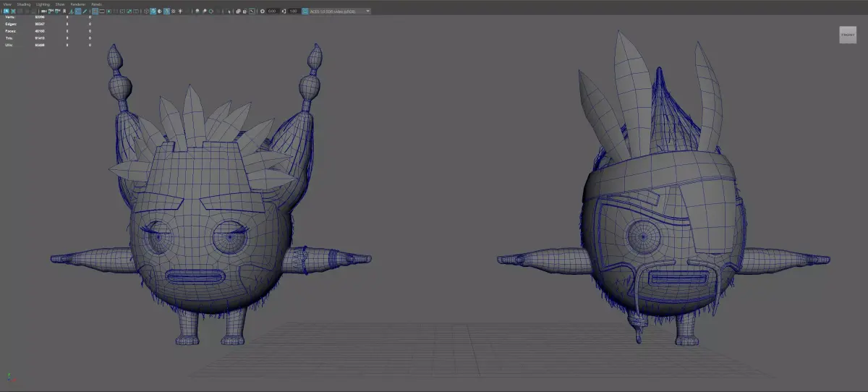Open the View menu in panel menu bar
This screenshot has height=392, width=868.
pos(7,4)
